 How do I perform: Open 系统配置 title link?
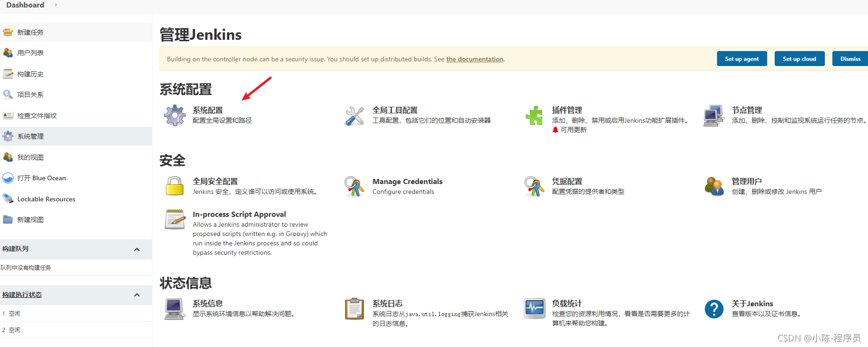(x=208, y=110)
